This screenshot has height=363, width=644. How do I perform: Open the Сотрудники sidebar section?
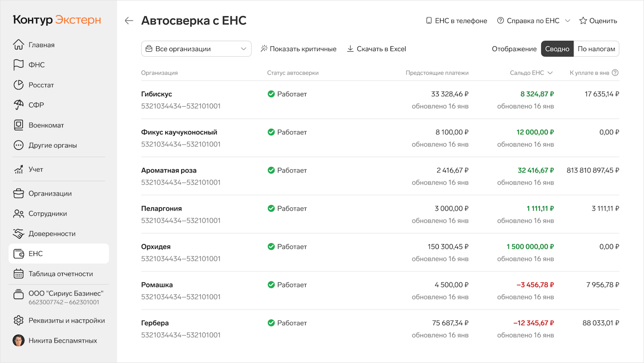coord(48,214)
